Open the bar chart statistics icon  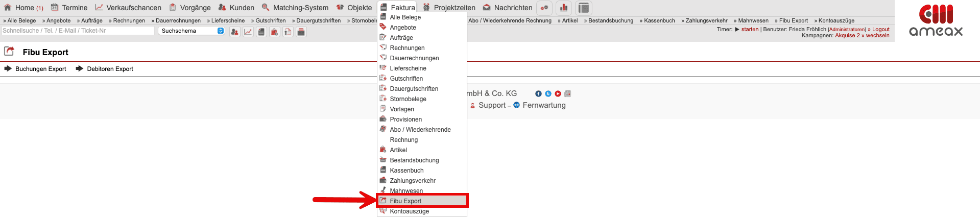[x=564, y=8]
